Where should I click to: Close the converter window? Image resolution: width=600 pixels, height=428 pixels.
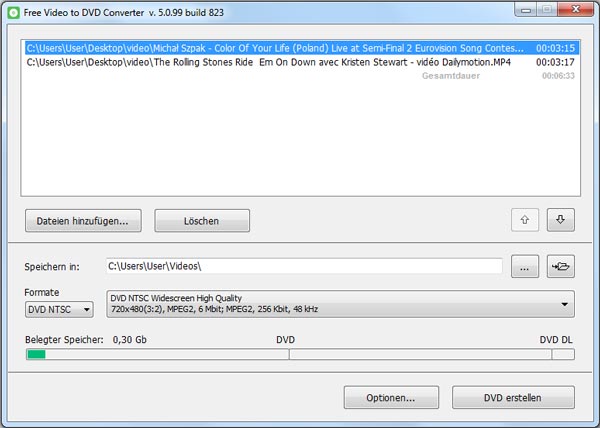tap(575, 9)
